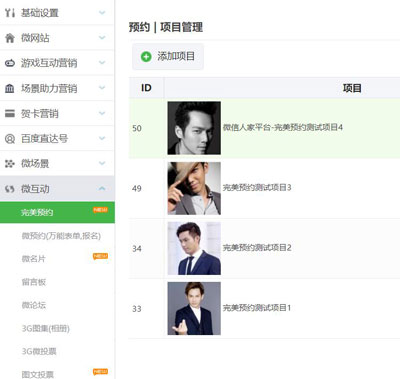Open the 微场景 menu
Viewport: 400px width, 379px height.
[x=57, y=163]
